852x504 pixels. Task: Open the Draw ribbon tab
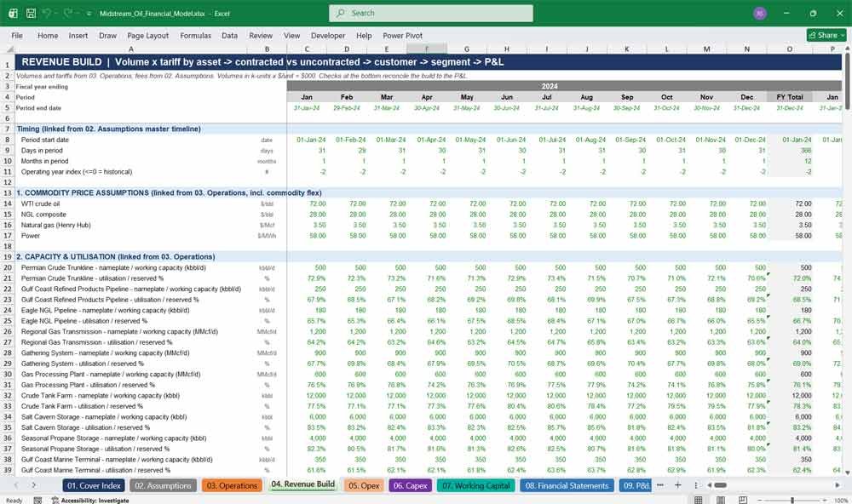point(107,35)
